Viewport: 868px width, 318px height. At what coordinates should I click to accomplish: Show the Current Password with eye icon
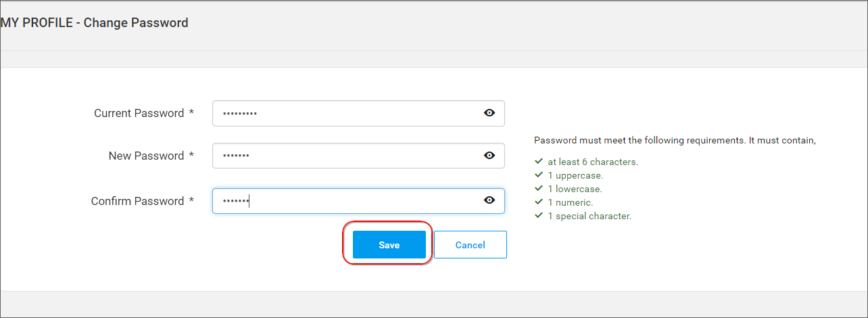(x=489, y=113)
